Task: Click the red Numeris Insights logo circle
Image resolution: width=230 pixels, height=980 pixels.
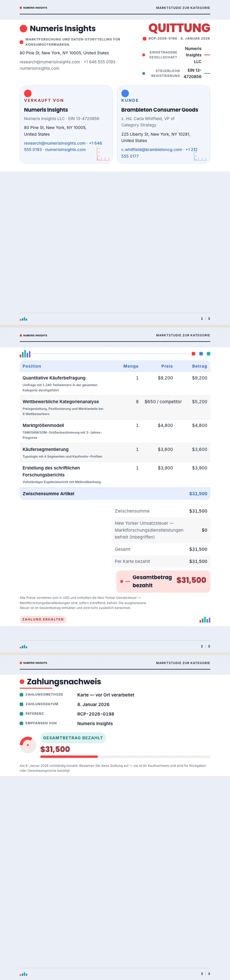Action: point(23,28)
